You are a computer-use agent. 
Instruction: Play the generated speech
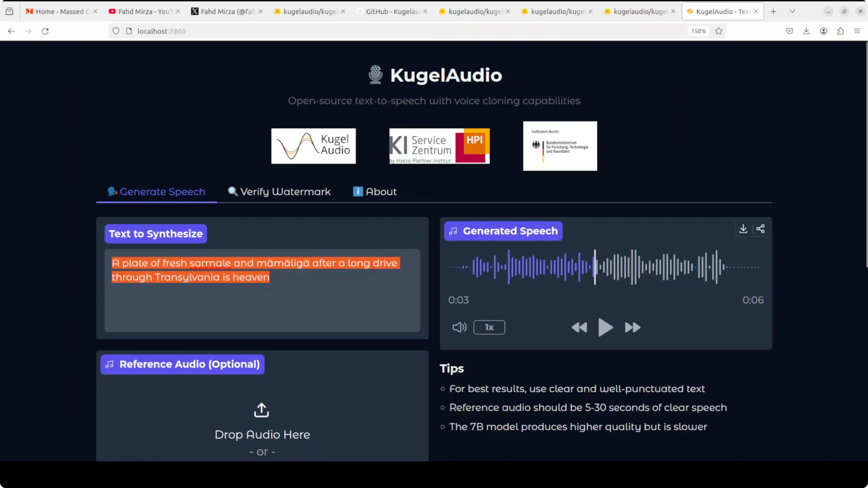point(605,327)
